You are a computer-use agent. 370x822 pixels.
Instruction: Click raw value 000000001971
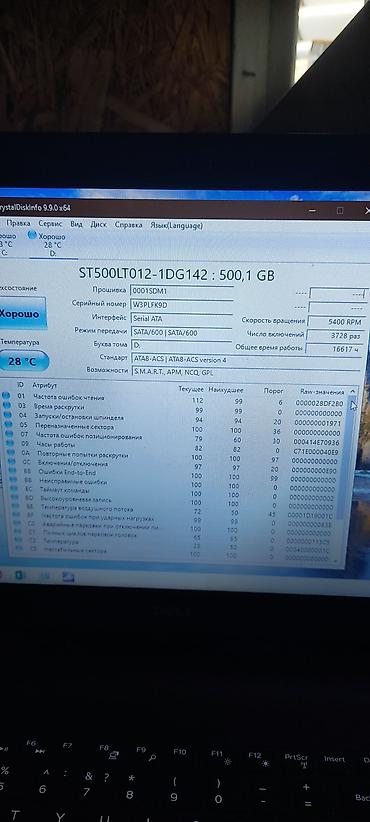[318, 423]
